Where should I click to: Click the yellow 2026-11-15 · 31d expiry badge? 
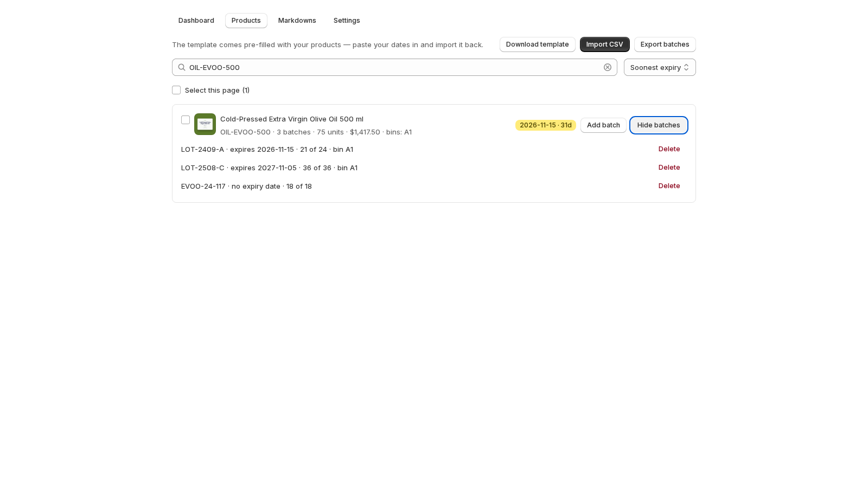tap(546, 125)
